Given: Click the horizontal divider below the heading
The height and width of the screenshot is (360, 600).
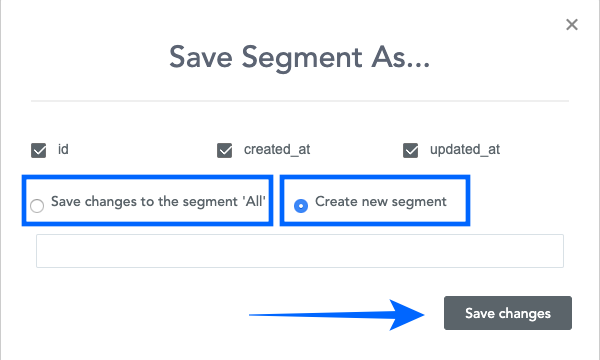Looking at the screenshot, I should pyautogui.click(x=300, y=101).
